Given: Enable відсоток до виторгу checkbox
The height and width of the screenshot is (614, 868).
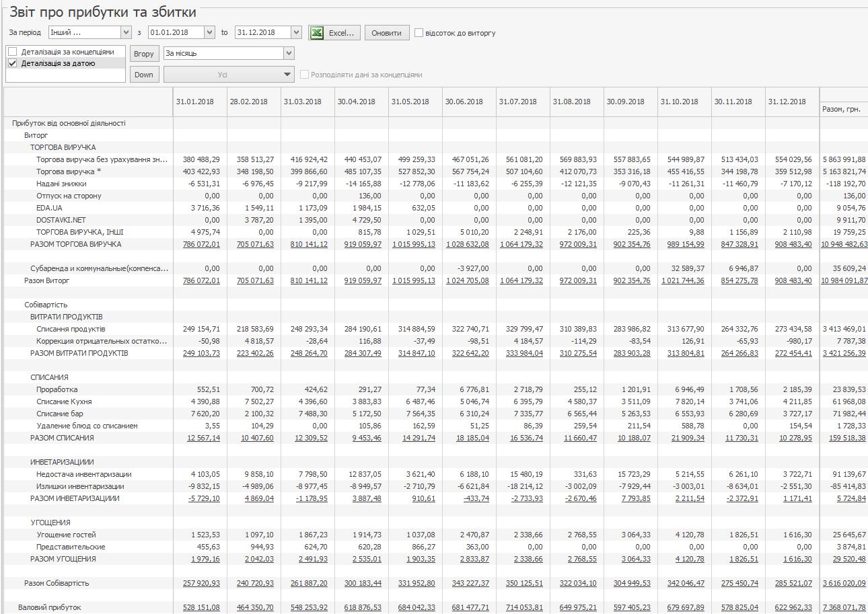Looking at the screenshot, I should click(x=419, y=32).
